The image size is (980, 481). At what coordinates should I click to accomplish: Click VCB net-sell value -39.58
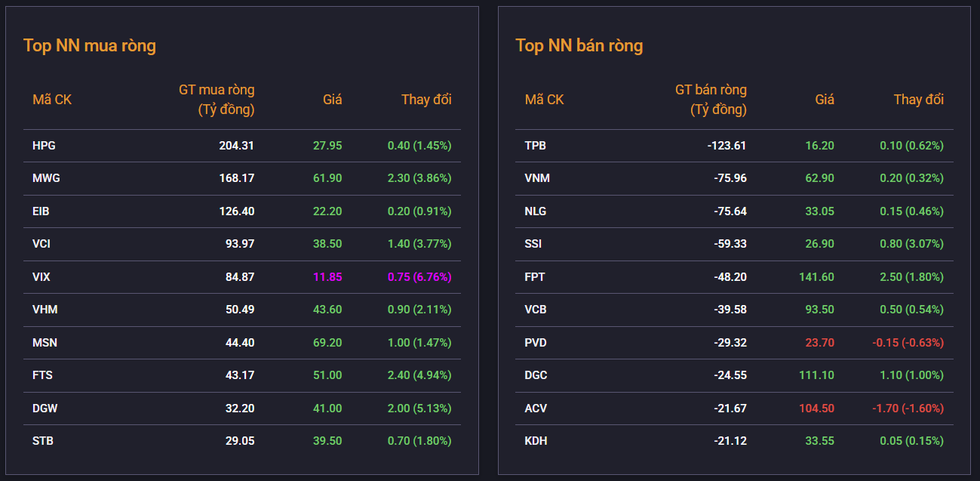pyautogui.click(x=730, y=310)
